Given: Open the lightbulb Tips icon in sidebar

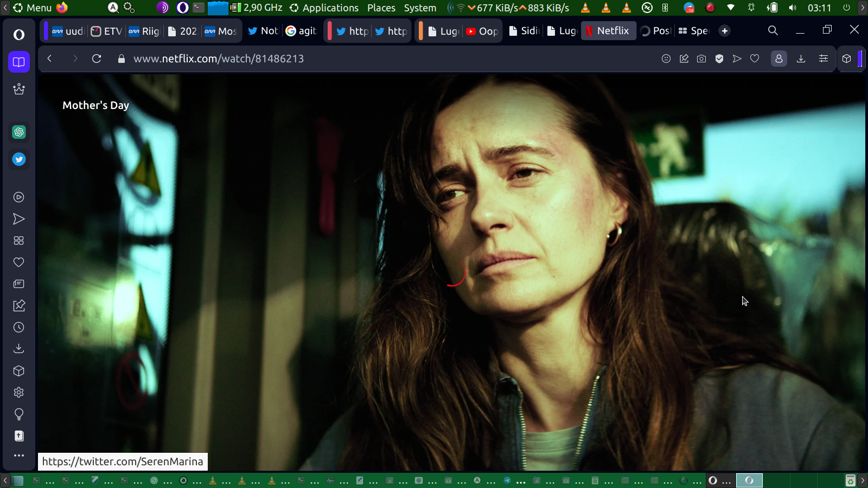Looking at the screenshot, I should coord(19,414).
